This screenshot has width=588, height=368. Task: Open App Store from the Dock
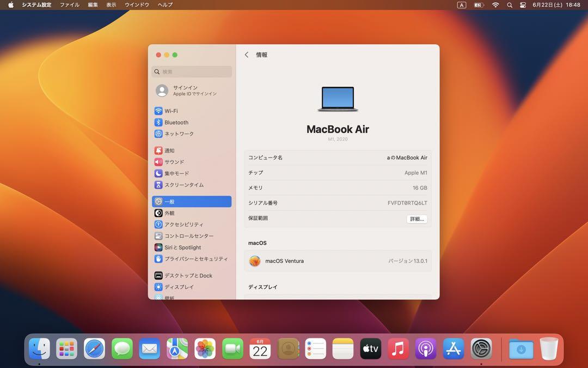454,349
